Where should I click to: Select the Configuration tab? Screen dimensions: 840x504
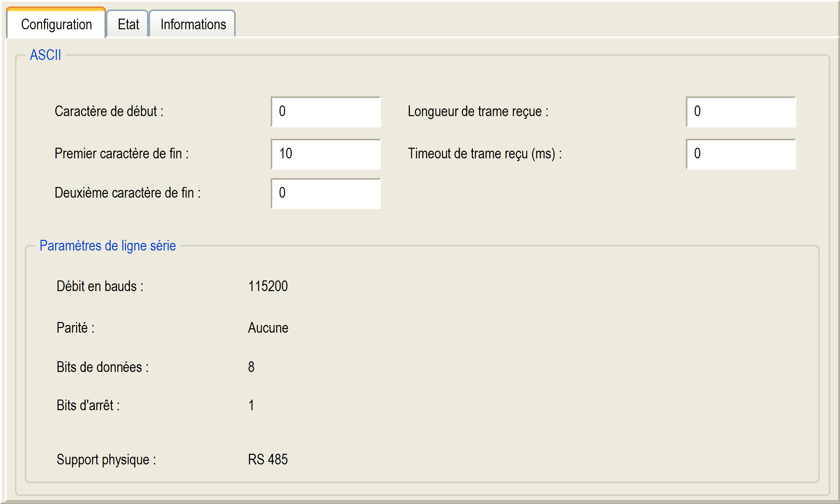click(56, 25)
